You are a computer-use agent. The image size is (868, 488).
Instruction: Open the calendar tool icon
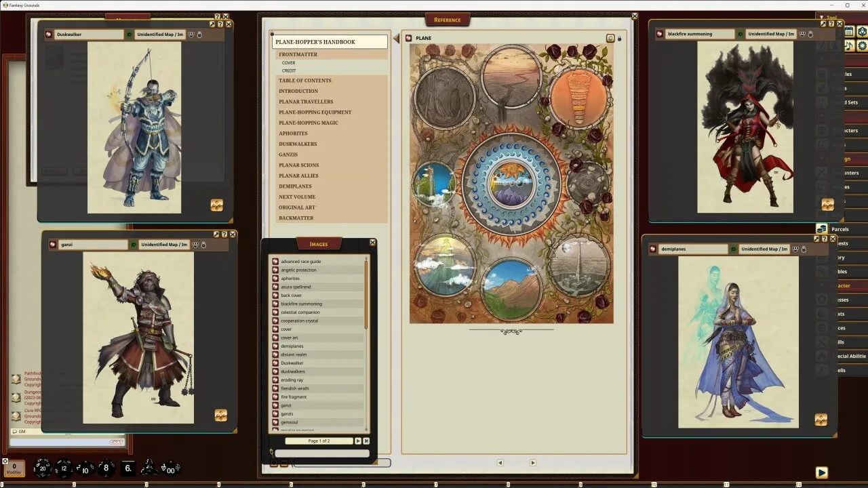[x=850, y=30]
